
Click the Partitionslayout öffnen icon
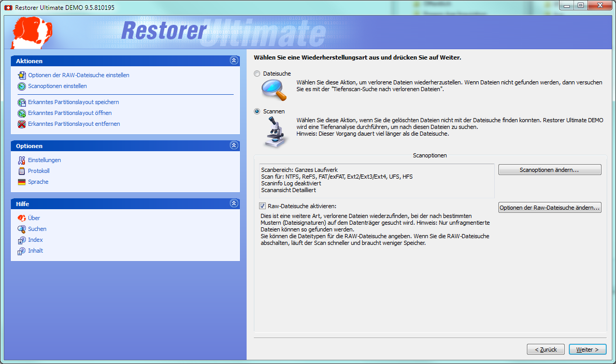22,113
